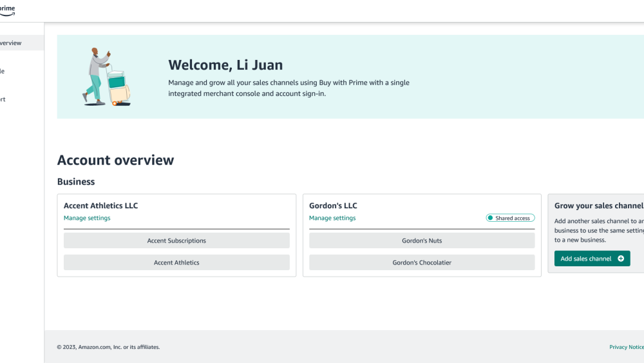Click the plus icon on Add sales channel
The height and width of the screenshot is (363, 644).
coord(621,259)
